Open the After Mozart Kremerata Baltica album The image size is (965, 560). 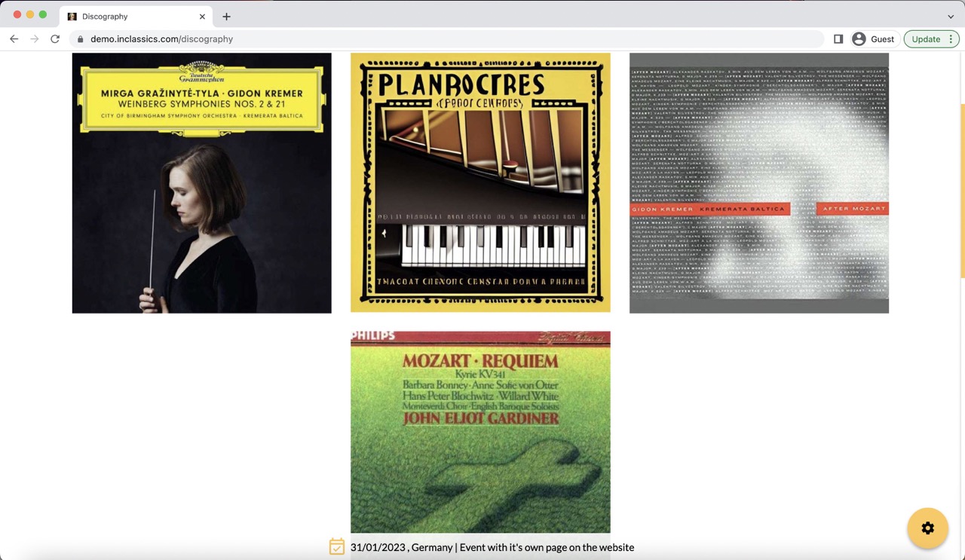[759, 183]
